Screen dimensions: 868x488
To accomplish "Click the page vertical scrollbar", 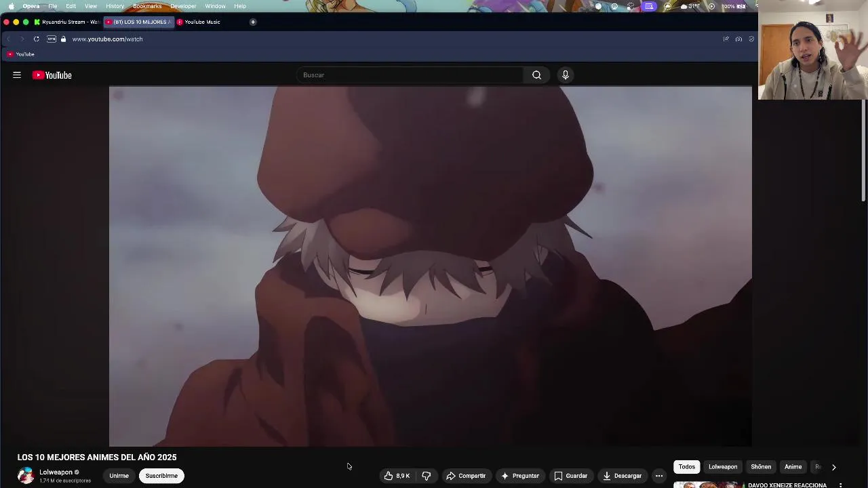I will (x=863, y=149).
